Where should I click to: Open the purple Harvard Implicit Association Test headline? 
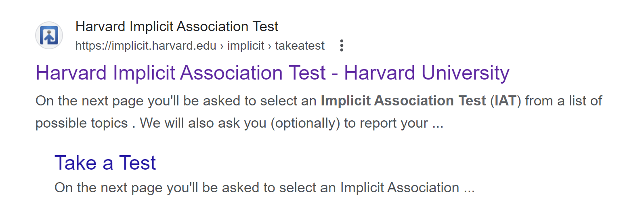272,73
